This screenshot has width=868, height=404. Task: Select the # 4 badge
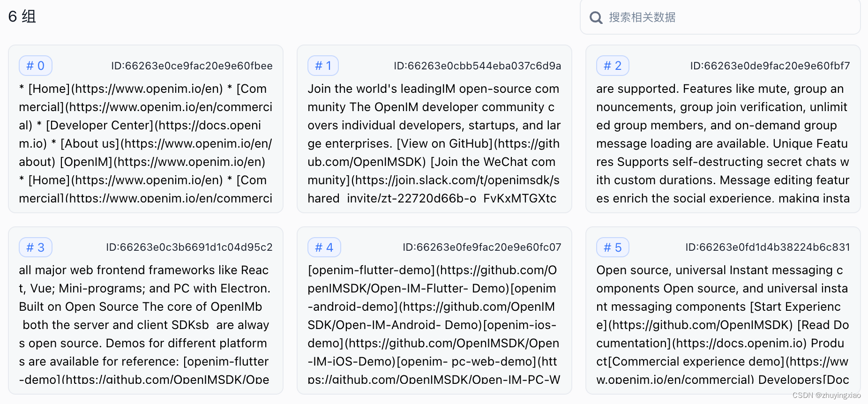point(324,247)
